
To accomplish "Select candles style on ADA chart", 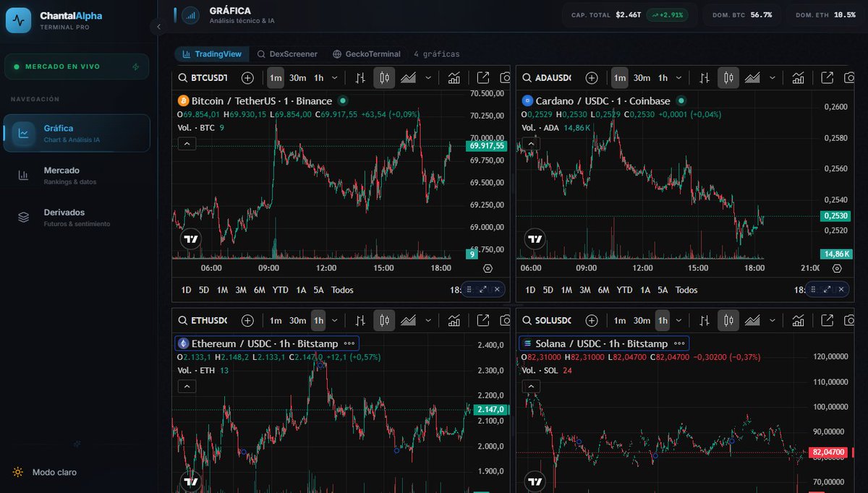I will click(729, 78).
